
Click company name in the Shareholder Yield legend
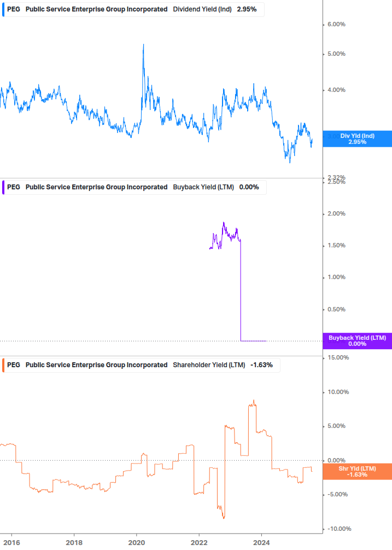tap(96, 365)
